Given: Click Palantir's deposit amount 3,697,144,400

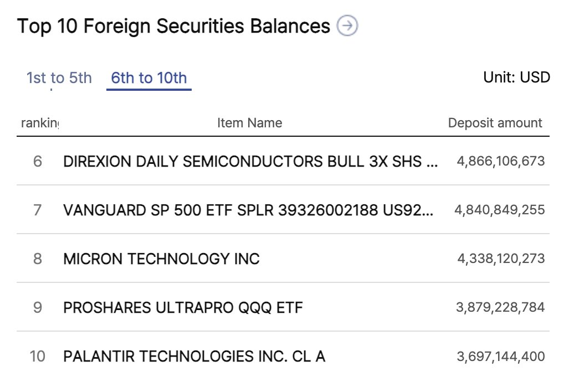Looking at the screenshot, I should pyautogui.click(x=501, y=357).
